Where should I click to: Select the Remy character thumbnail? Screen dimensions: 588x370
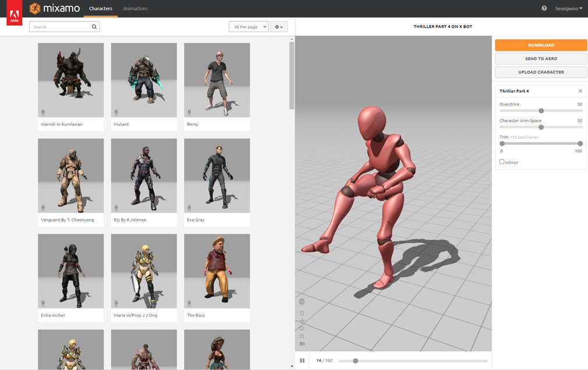point(217,80)
